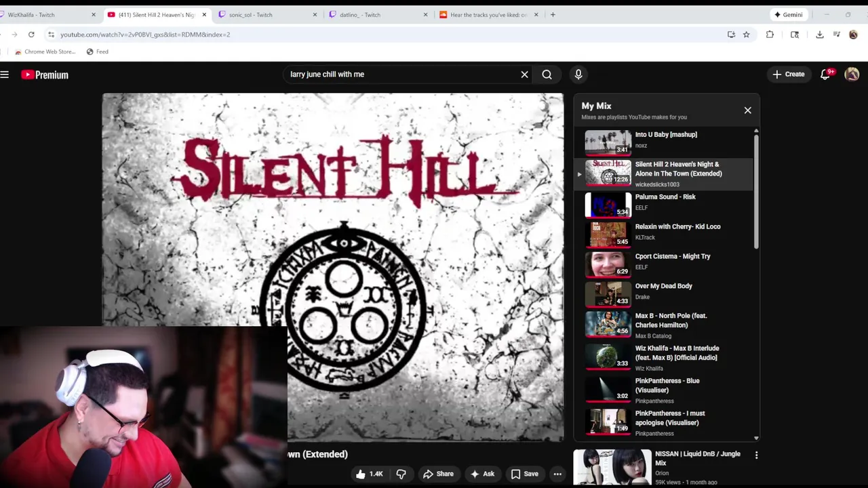Open the Orion channel link
Image resolution: width=868 pixels, height=488 pixels.
click(662, 473)
